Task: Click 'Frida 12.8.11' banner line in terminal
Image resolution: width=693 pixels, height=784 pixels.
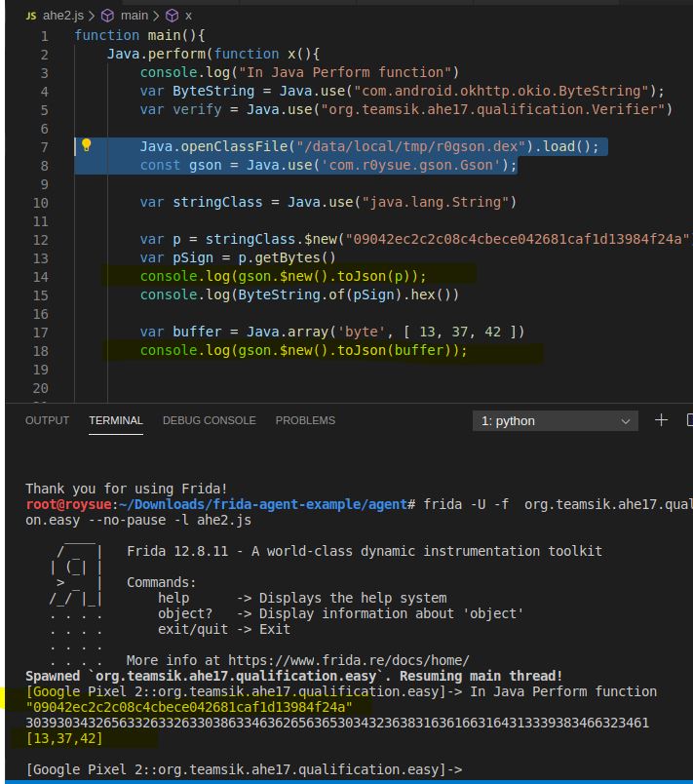Action: pyautogui.click(x=365, y=551)
